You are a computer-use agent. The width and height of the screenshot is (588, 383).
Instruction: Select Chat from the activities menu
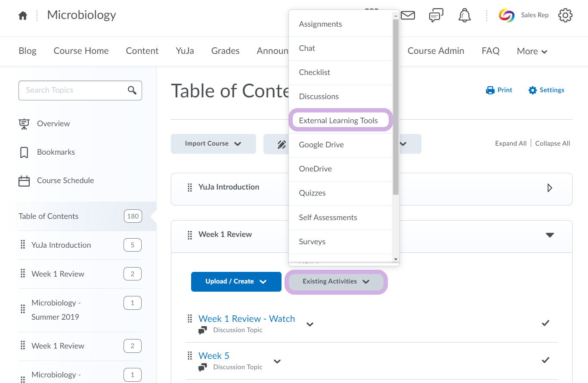340,48
